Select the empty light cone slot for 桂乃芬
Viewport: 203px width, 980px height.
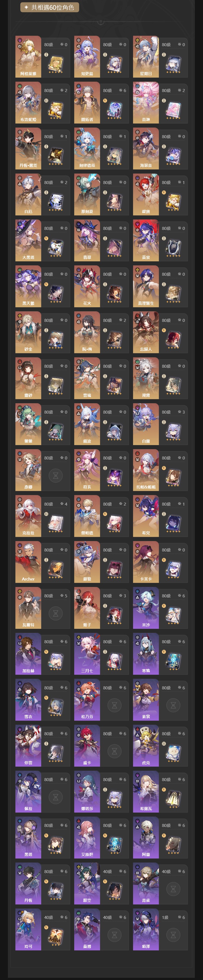point(114,705)
